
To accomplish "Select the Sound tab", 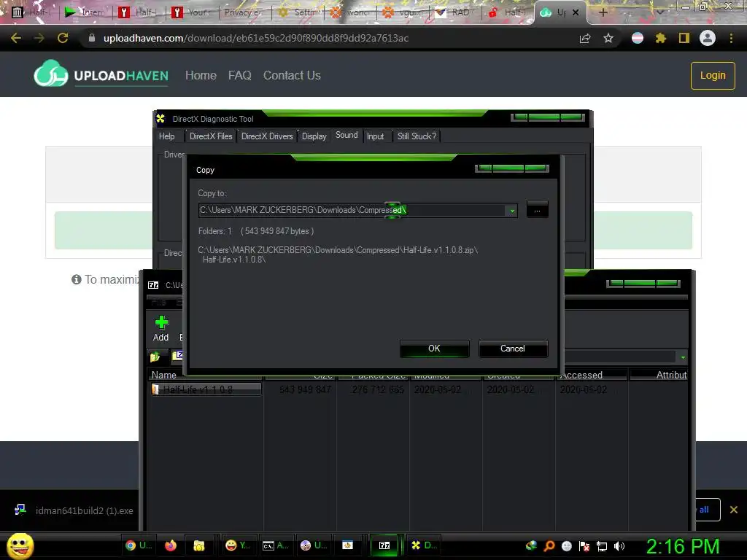I will coord(347,135).
